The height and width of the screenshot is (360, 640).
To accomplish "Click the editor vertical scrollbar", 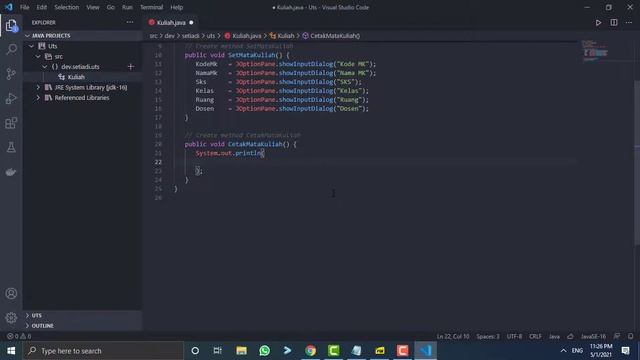I will tap(637, 163).
